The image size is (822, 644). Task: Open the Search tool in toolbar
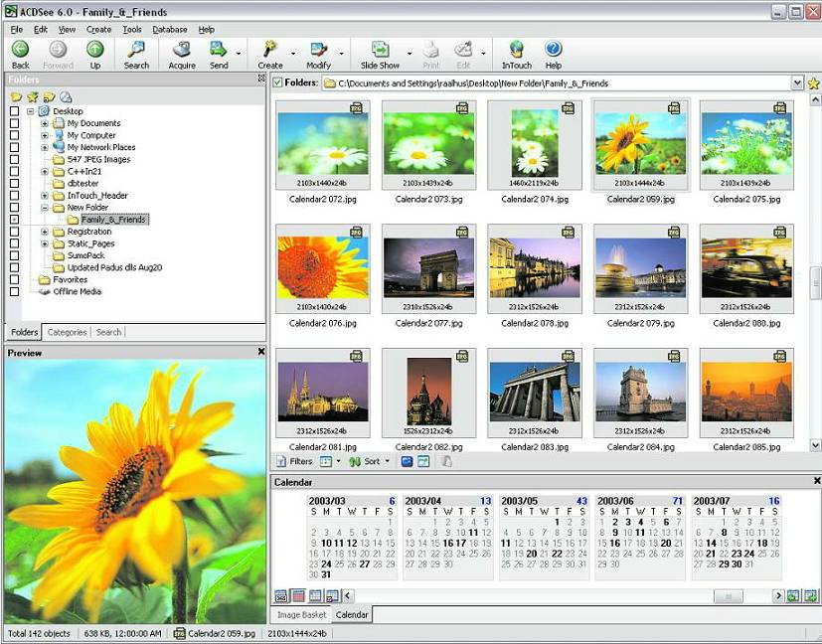pos(136,50)
